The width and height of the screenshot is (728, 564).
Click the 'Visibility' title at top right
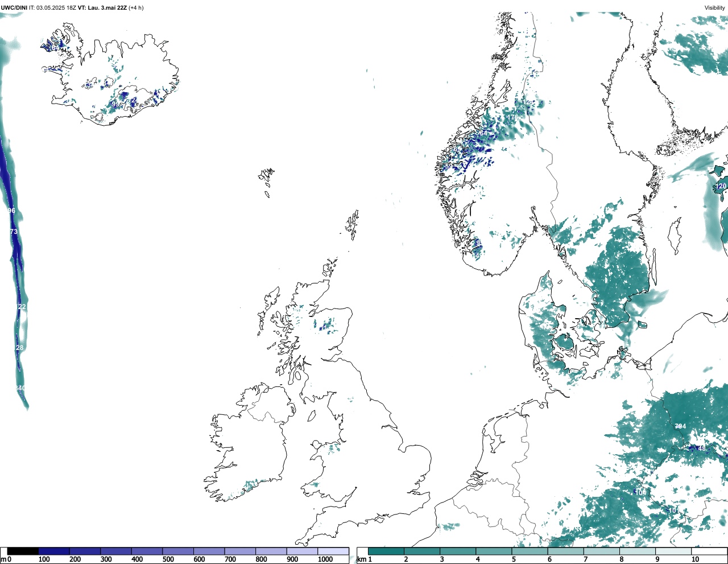[715, 7]
